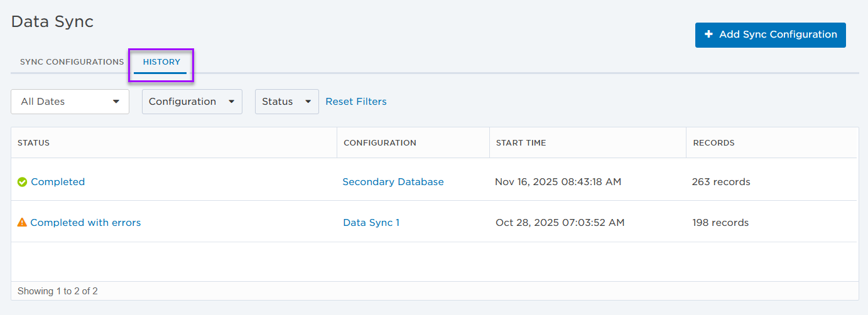Open the All Dates dropdown
This screenshot has width=868, height=315.
(x=70, y=102)
